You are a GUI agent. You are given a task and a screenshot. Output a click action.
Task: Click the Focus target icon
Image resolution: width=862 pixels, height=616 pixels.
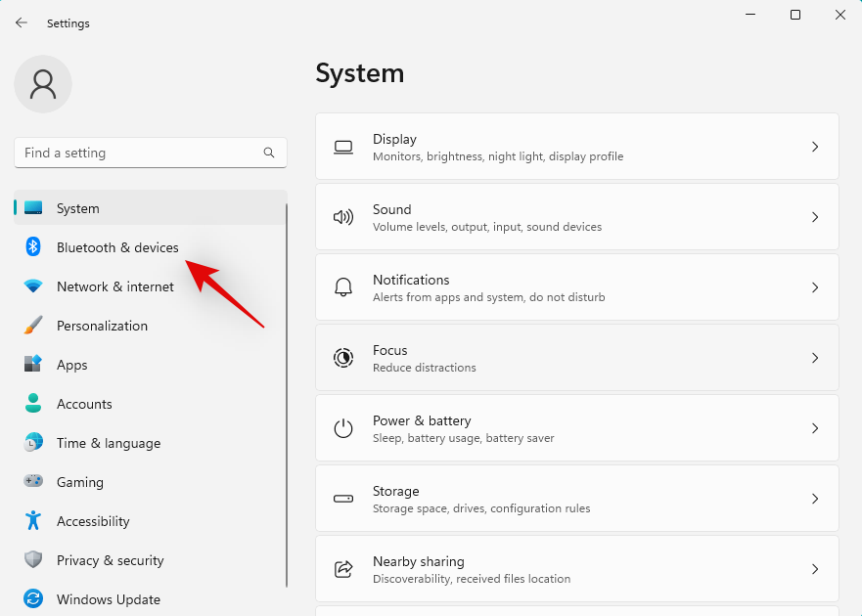tap(343, 358)
